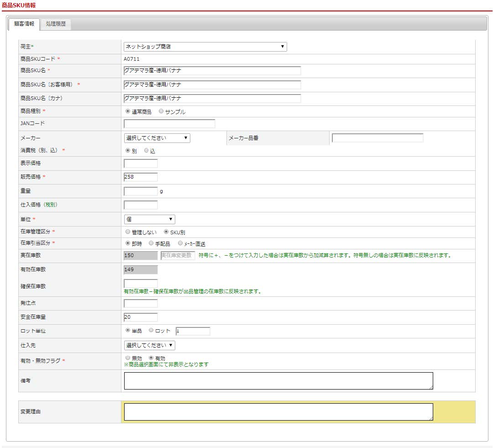Choose 込 for 消費税 option
Image resolution: width=493 pixels, height=448 pixels.
point(147,150)
